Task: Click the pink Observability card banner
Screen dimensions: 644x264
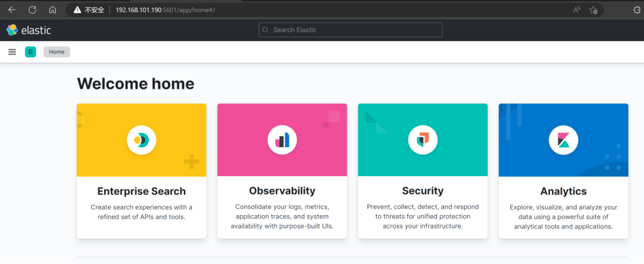Action: coord(282,140)
